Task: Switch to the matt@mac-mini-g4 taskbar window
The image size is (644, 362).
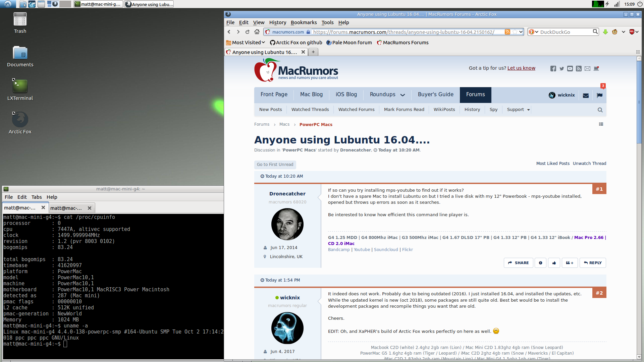Action: [x=98, y=4]
